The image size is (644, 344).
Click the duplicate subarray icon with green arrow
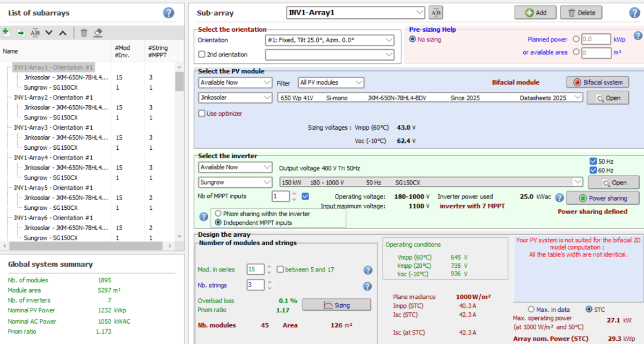21,33
